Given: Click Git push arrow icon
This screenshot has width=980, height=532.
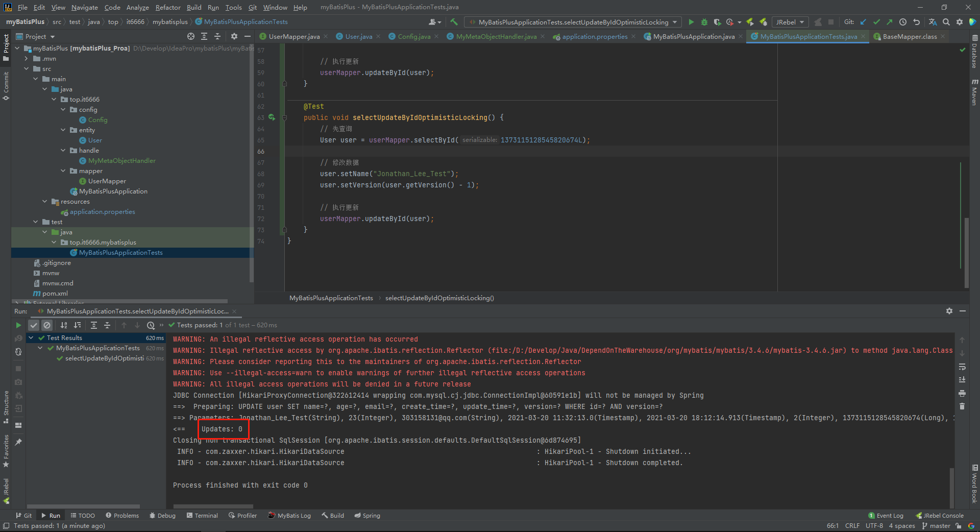Looking at the screenshot, I should point(890,22).
